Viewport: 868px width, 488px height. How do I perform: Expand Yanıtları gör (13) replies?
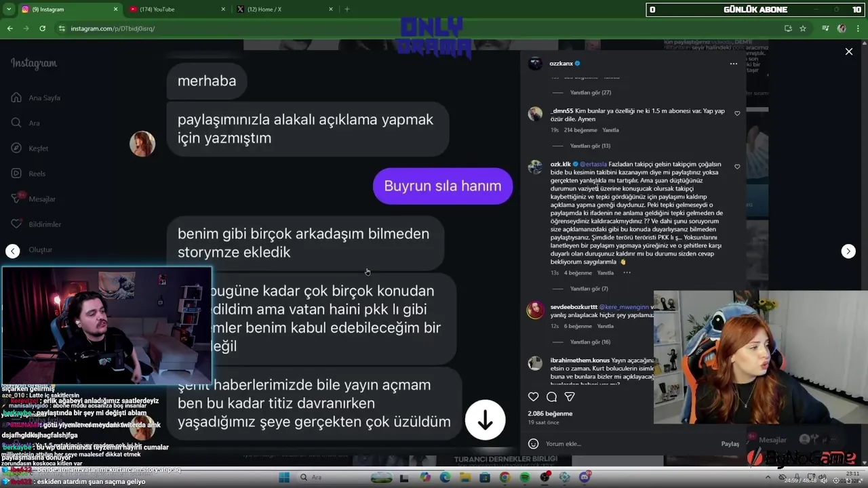coord(590,146)
